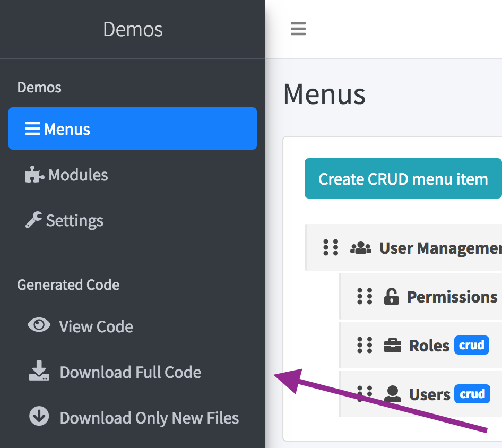The width and height of the screenshot is (502, 448).
Task: Click the Download Only New Files arrow icon
Action: coord(39,417)
